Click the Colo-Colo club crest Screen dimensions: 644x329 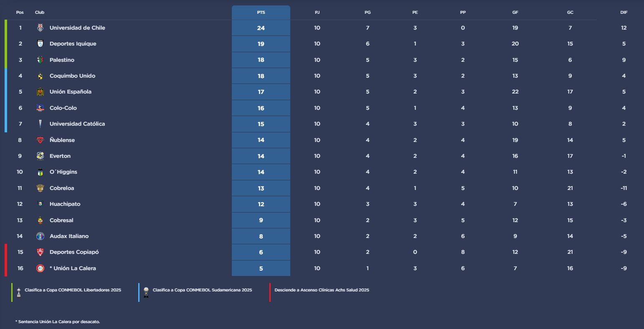pos(40,108)
